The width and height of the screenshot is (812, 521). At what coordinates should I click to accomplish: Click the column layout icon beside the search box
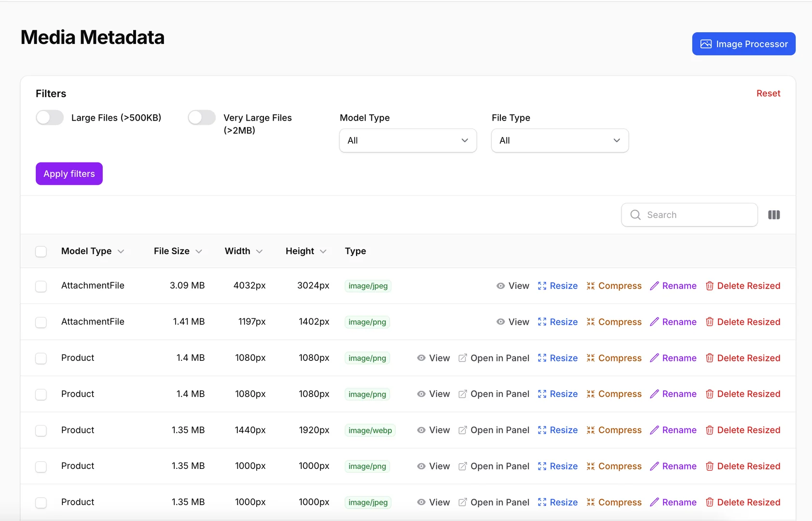coord(774,215)
